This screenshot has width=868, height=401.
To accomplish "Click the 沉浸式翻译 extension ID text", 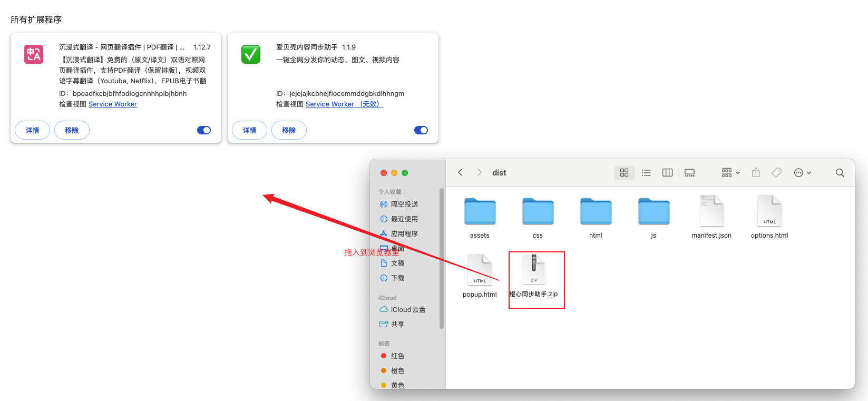I will coord(123,93).
